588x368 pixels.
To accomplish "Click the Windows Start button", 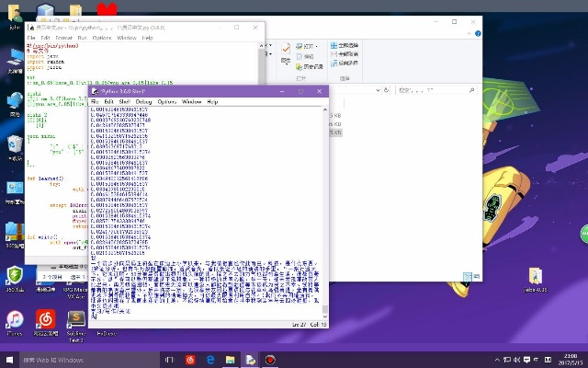I will (9, 359).
